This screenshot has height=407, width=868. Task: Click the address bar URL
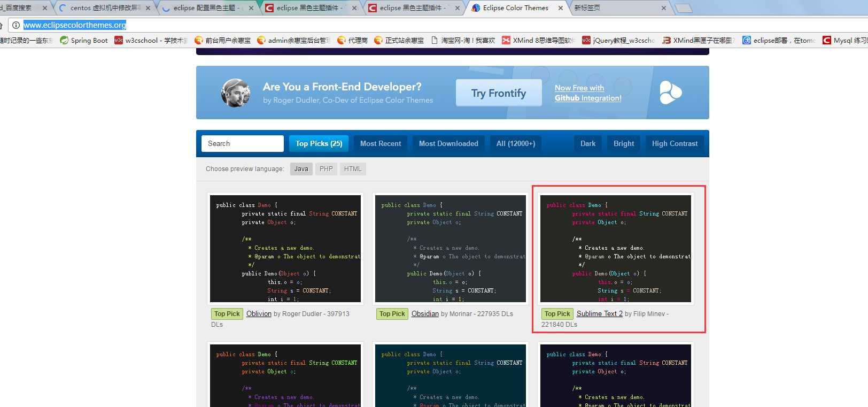coord(75,25)
